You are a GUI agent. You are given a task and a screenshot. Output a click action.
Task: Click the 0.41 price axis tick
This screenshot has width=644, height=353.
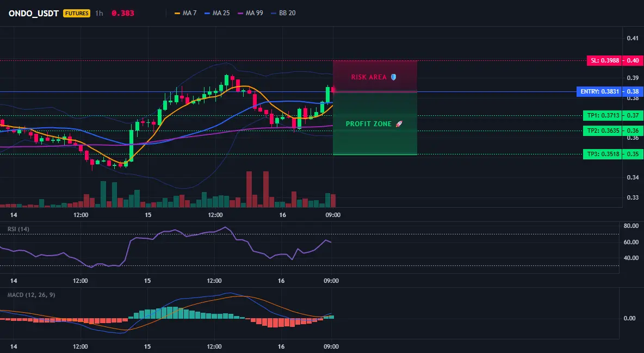click(633, 38)
